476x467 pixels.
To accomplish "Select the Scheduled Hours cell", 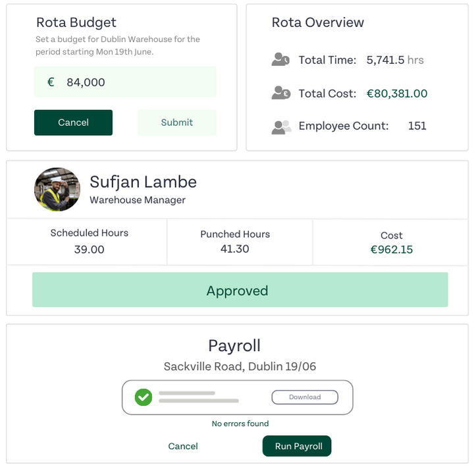I will click(89, 242).
